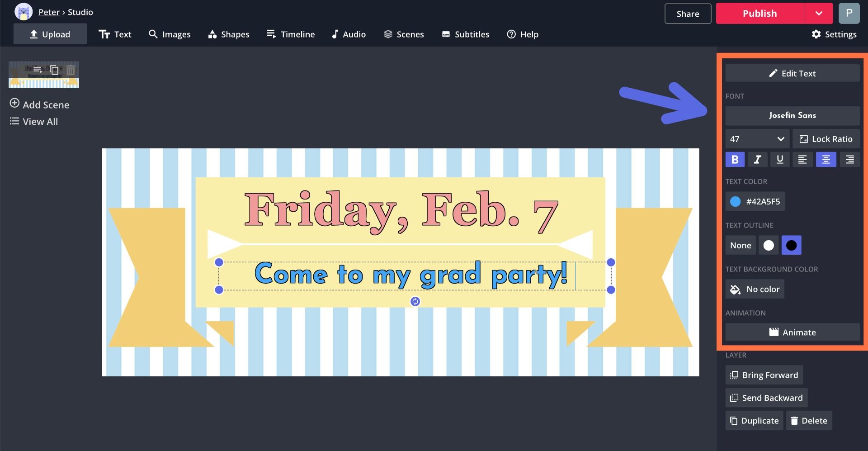Click the Animate button
The height and width of the screenshot is (451, 868).
tap(793, 332)
